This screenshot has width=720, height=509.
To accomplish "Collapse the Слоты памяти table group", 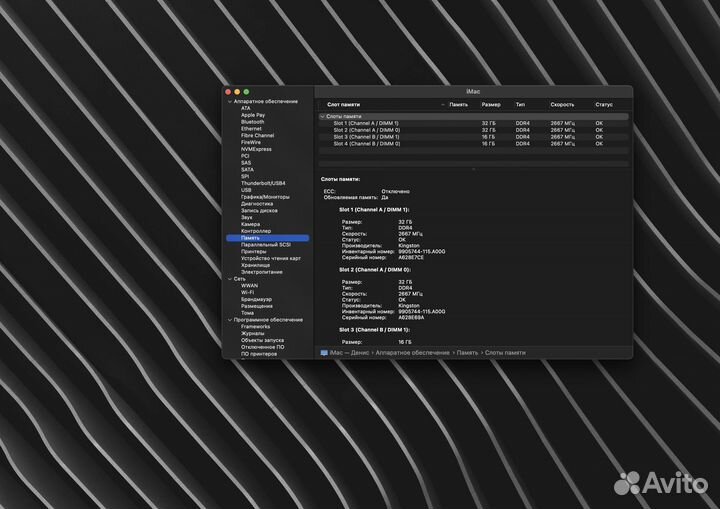I will [322, 116].
